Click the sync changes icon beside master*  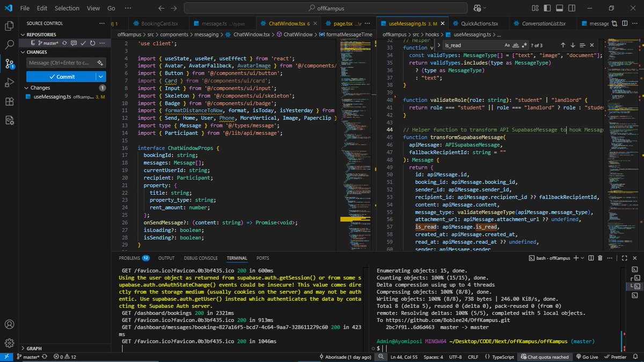pos(64,43)
